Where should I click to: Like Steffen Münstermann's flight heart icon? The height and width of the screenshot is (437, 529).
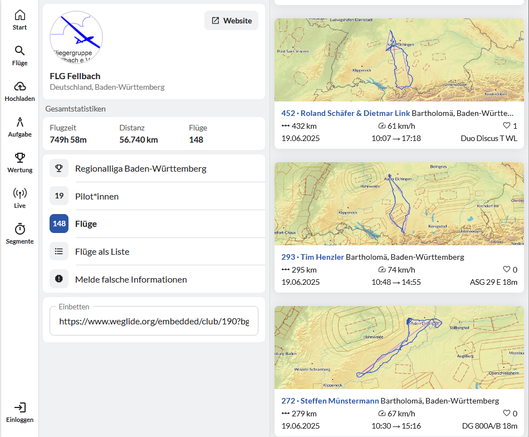point(506,413)
